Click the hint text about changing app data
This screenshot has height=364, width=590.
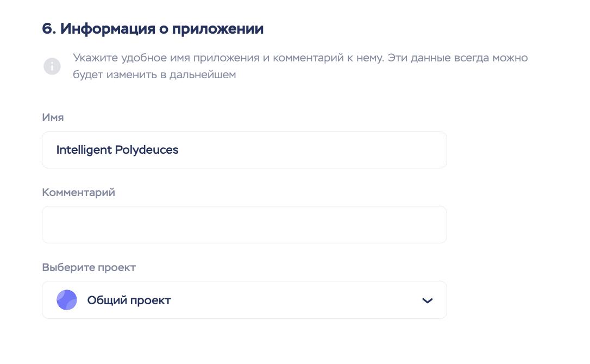299,66
